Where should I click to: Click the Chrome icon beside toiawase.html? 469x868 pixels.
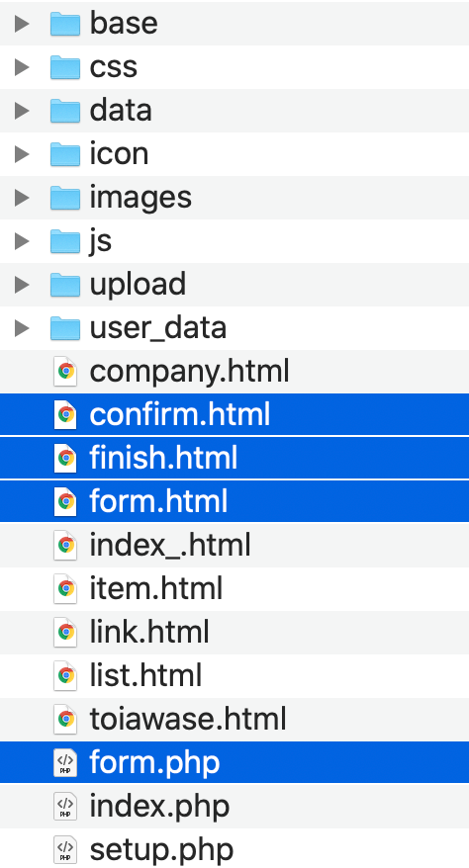pyautogui.click(x=65, y=719)
